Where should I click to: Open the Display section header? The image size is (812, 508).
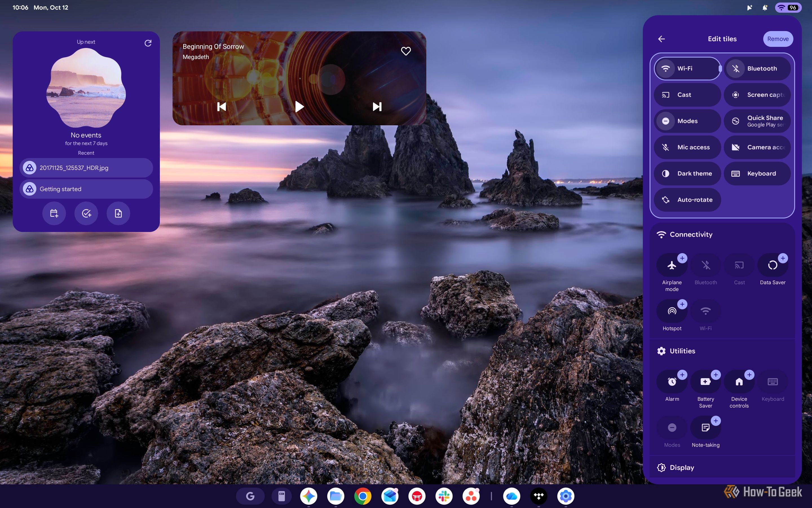676,468
